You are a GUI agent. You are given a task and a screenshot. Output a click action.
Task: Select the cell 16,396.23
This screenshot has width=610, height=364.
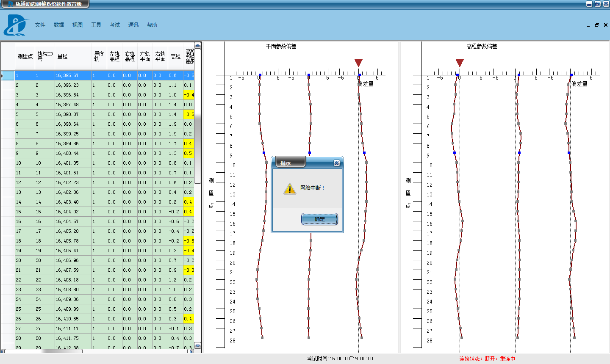coord(73,85)
